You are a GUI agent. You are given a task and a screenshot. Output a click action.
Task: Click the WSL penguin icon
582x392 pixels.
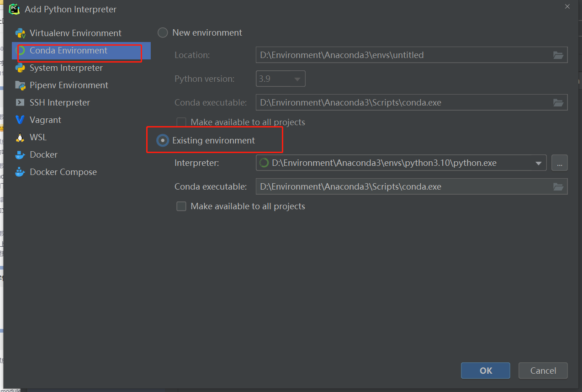point(20,138)
